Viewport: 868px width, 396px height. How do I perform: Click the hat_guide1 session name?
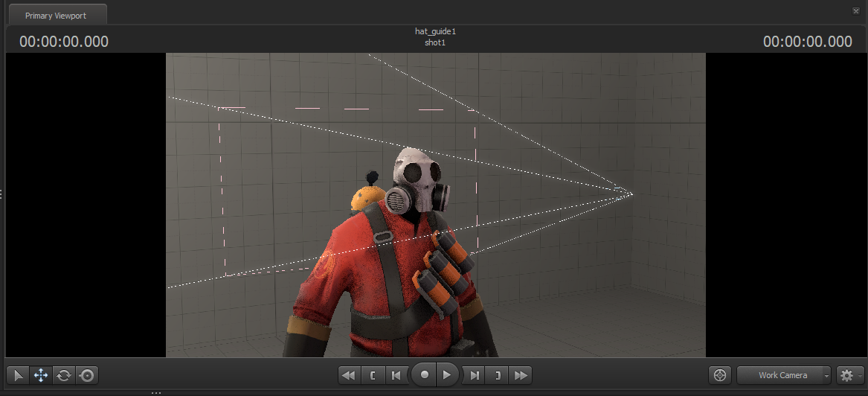(435, 31)
